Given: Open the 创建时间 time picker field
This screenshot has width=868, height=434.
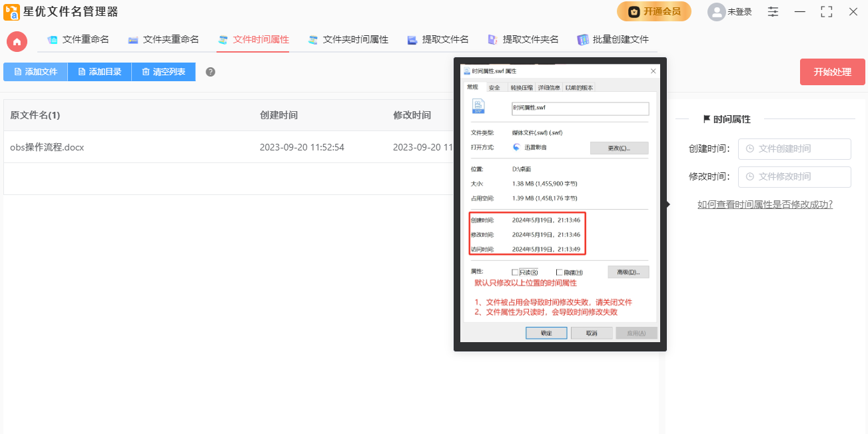Looking at the screenshot, I should pyautogui.click(x=794, y=149).
